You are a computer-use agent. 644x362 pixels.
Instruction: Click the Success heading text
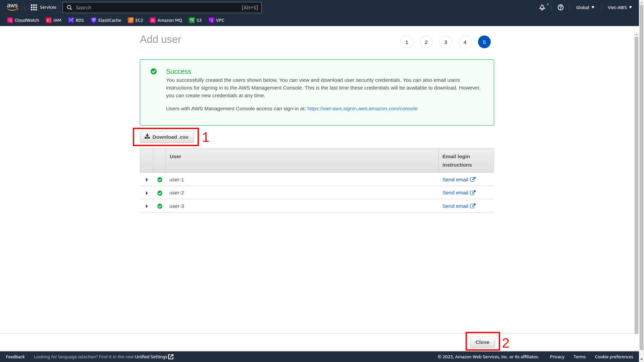178,71
